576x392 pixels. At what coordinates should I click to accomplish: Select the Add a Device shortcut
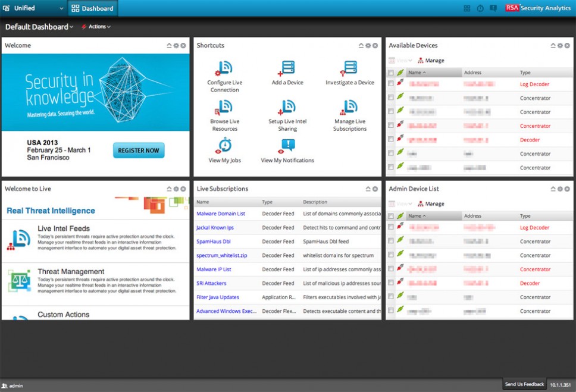(287, 70)
